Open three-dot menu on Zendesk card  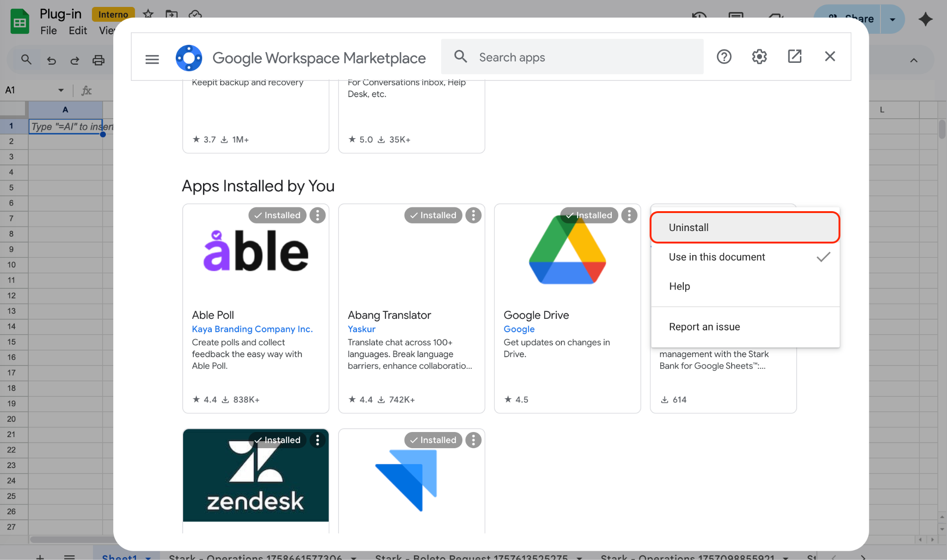pyautogui.click(x=317, y=440)
